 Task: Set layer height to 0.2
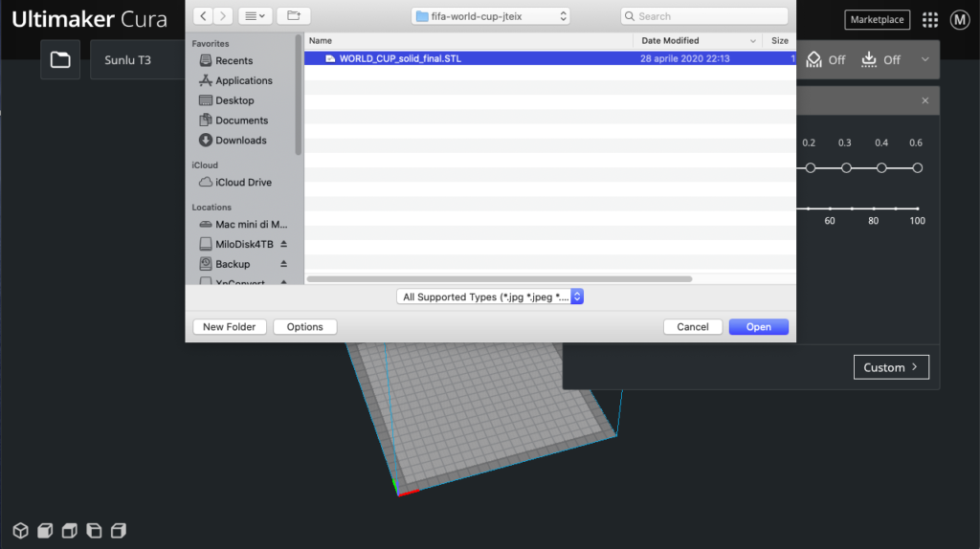pos(810,168)
